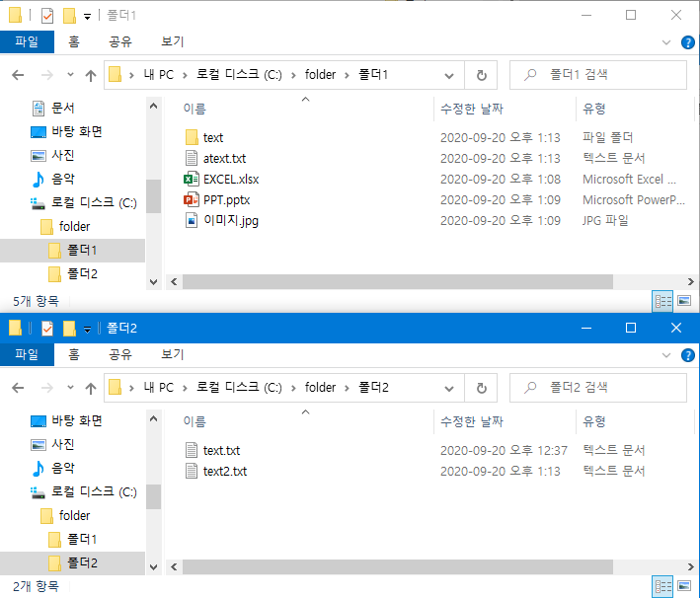Select the 이미지.jpg file icon
The image size is (700, 598).
[192, 220]
